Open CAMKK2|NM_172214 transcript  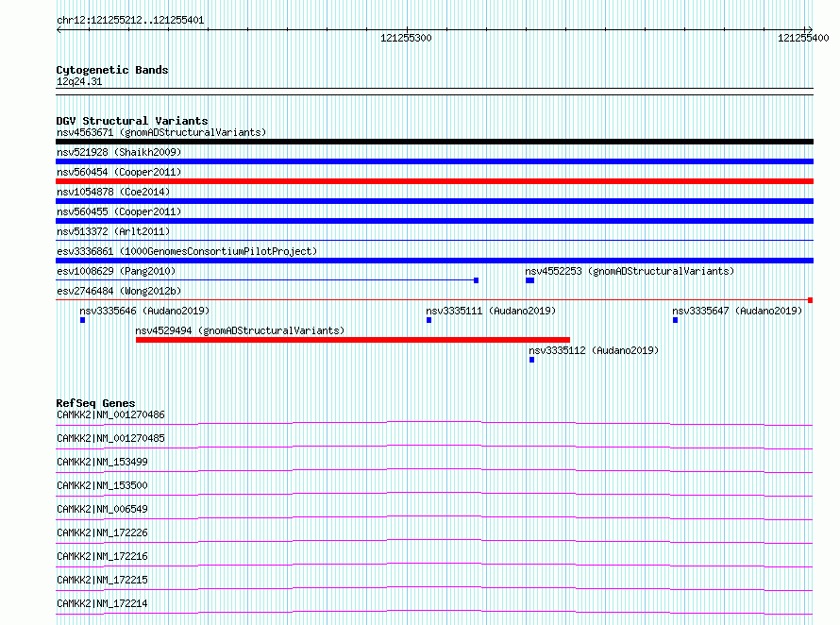(102, 603)
